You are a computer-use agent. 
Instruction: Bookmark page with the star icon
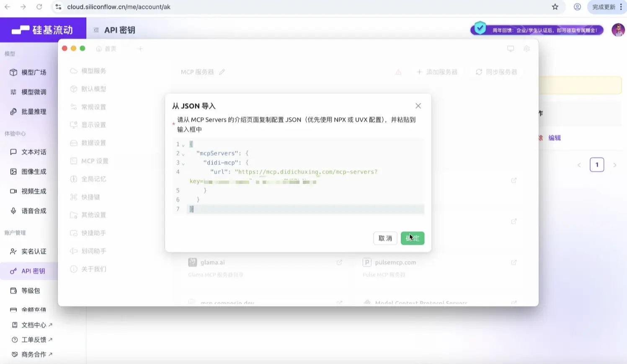555,7
